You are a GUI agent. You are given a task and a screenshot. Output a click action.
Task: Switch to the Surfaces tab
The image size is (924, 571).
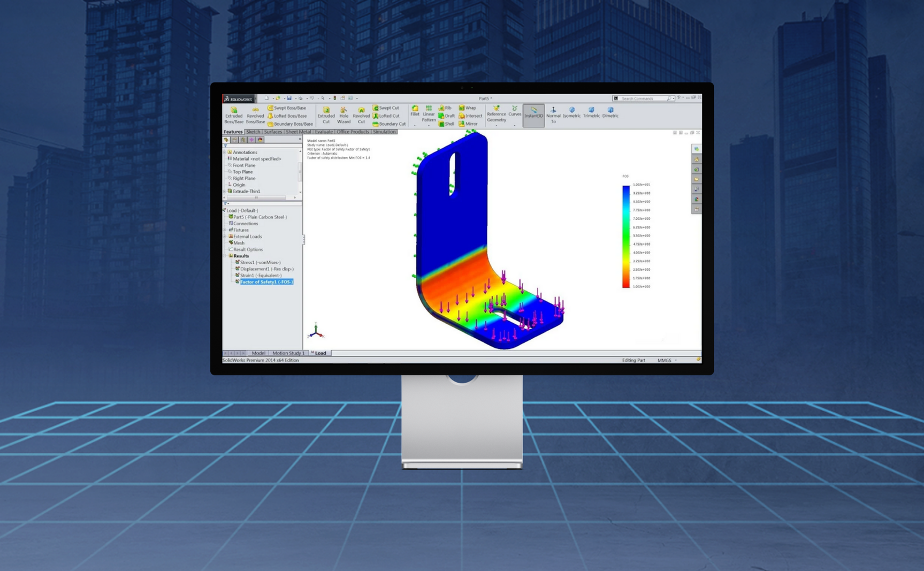(x=273, y=132)
